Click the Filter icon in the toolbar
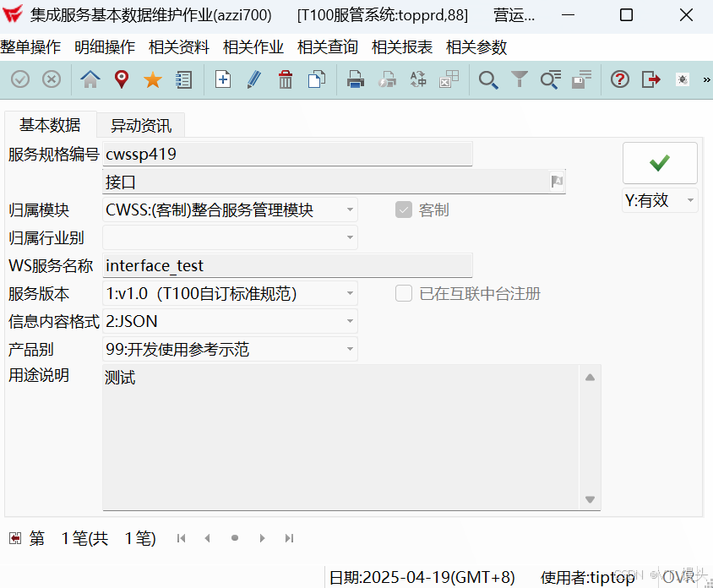Image resolution: width=713 pixels, height=588 pixels. coord(520,79)
